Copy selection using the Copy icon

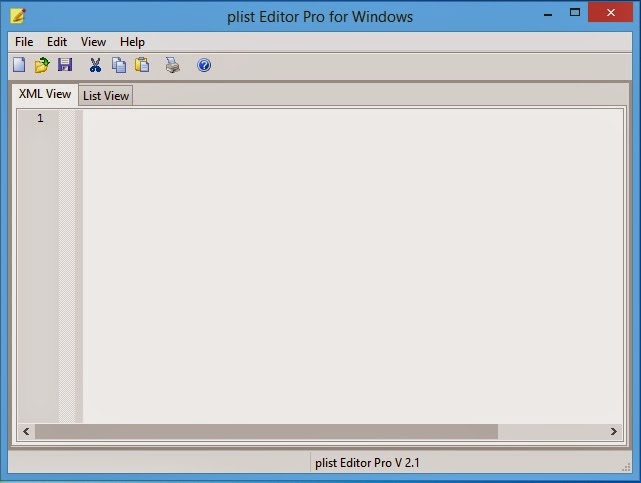click(119, 65)
